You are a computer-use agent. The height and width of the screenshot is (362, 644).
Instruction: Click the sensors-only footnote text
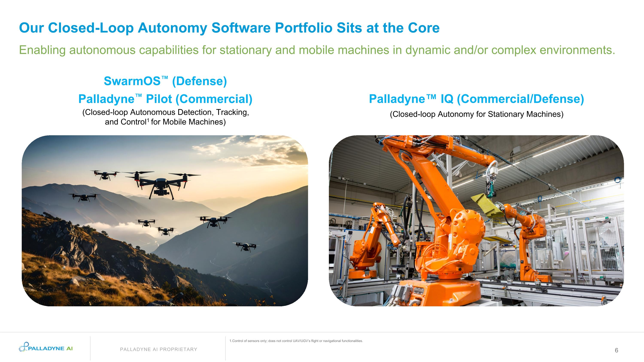coord(296,341)
